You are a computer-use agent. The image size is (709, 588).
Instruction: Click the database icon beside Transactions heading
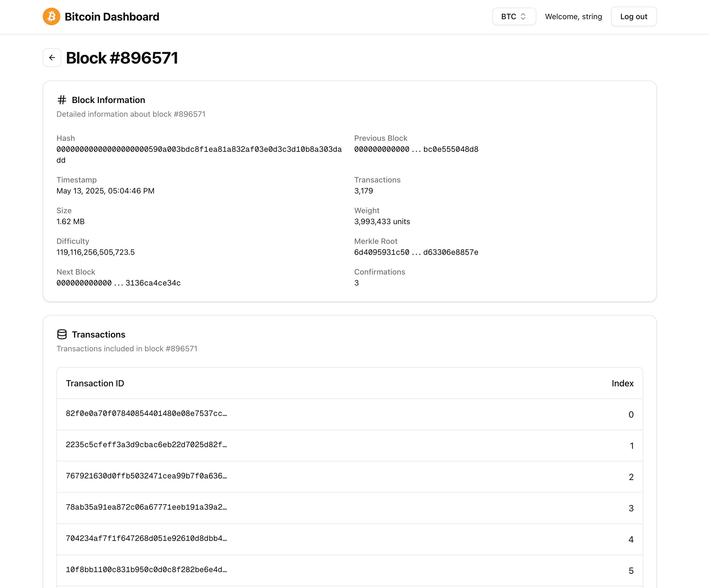(x=62, y=334)
